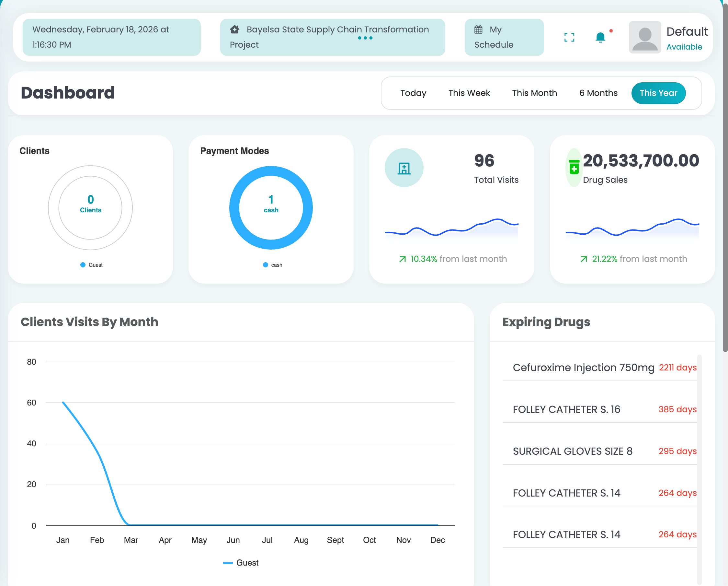Image resolution: width=728 pixels, height=586 pixels.
Task: Enter fullscreen mode via the expand icon
Action: 569,38
